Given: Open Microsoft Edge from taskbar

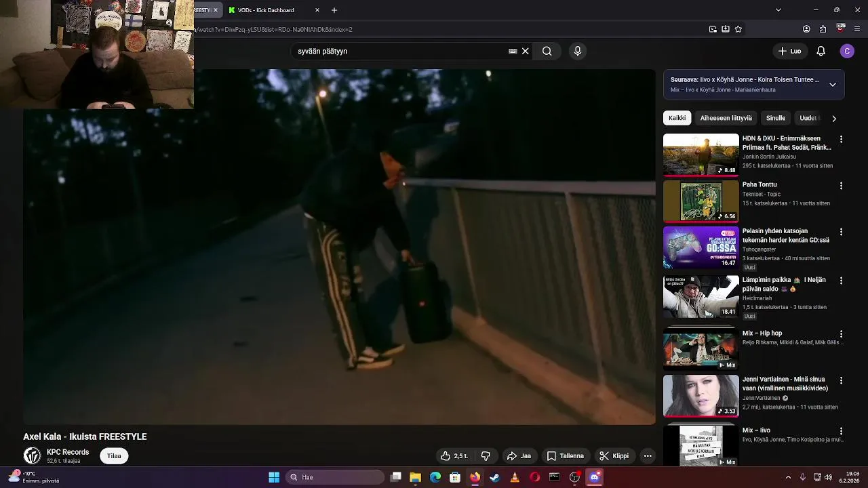Looking at the screenshot, I should pyautogui.click(x=435, y=477).
